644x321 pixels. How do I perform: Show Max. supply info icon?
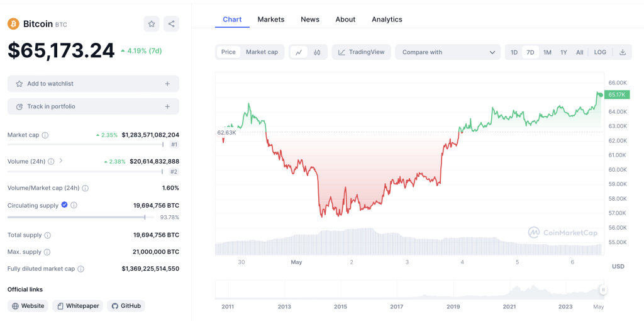[x=47, y=252]
